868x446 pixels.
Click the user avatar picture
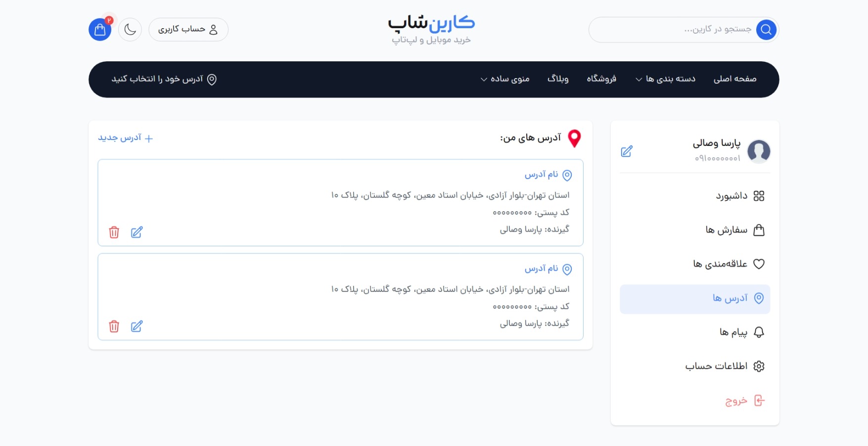pyautogui.click(x=759, y=151)
